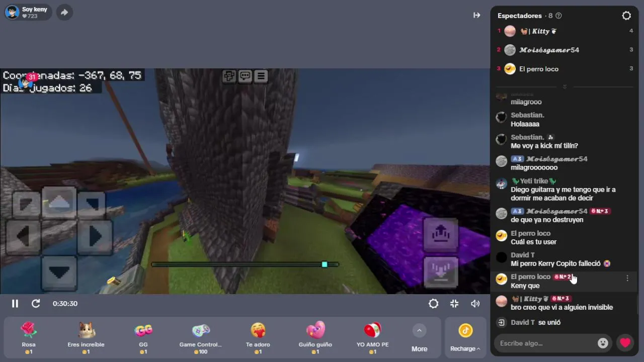Click the Espectadores heading
Viewport: 644px width, 362px height.
tap(520, 16)
